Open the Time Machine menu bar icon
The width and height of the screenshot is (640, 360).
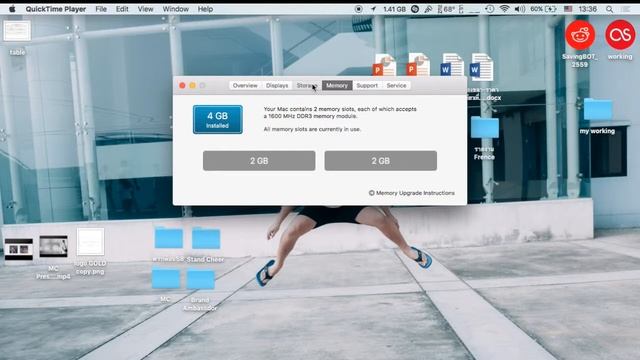(490, 9)
